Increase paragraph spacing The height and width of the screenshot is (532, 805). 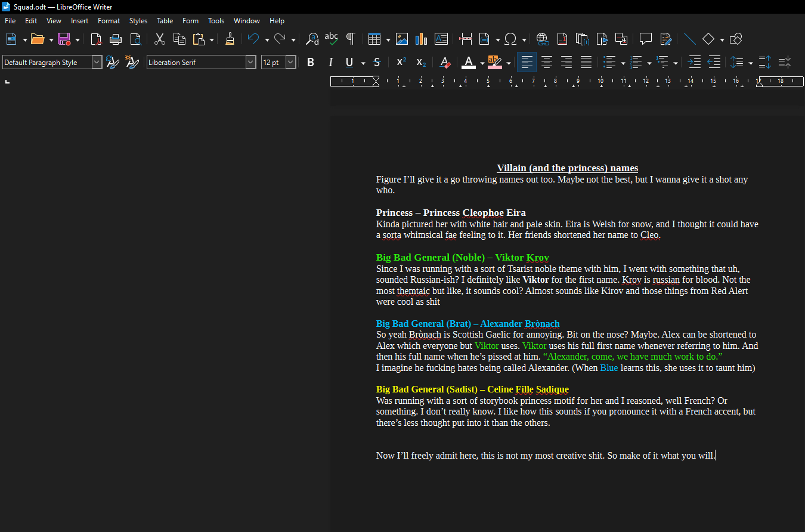coord(765,62)
